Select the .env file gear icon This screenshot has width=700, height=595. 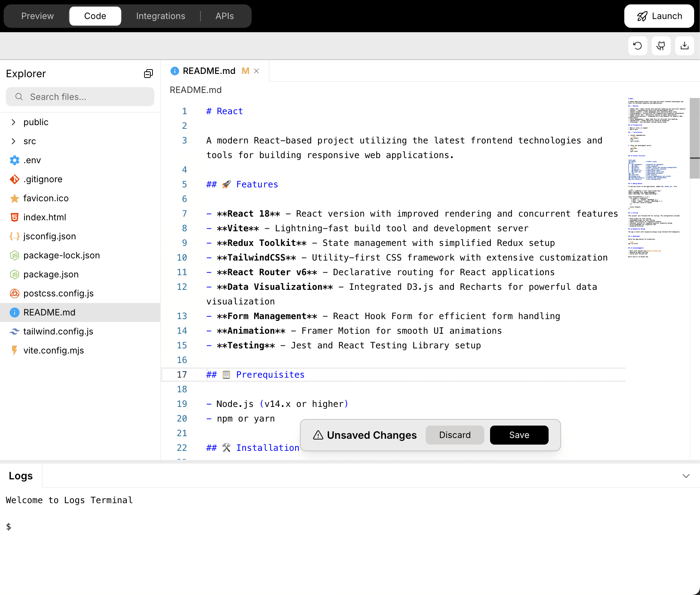pos(14,160)
